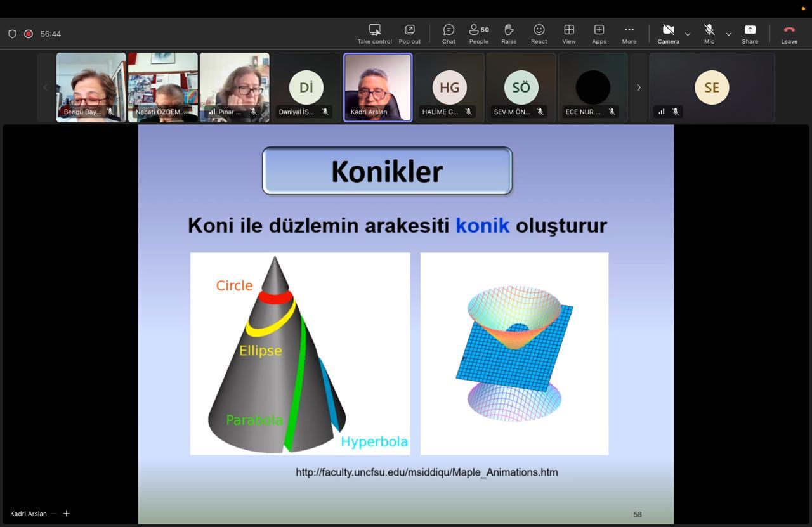The image size is (812, 527).
Task: Select Necati ÖZDEM... video tile
Action: point(162,88)
